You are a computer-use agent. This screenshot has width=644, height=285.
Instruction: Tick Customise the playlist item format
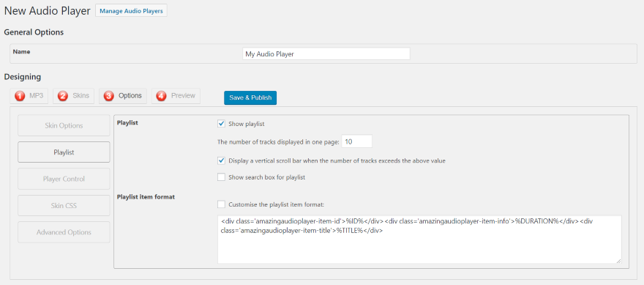coord(221,204)
